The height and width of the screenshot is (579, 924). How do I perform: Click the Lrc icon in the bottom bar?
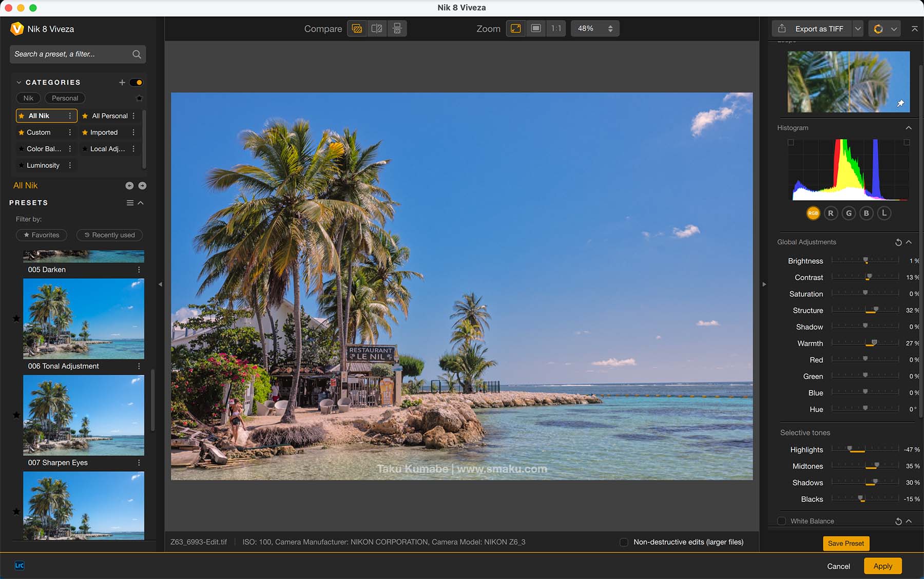tap(20, 566)
